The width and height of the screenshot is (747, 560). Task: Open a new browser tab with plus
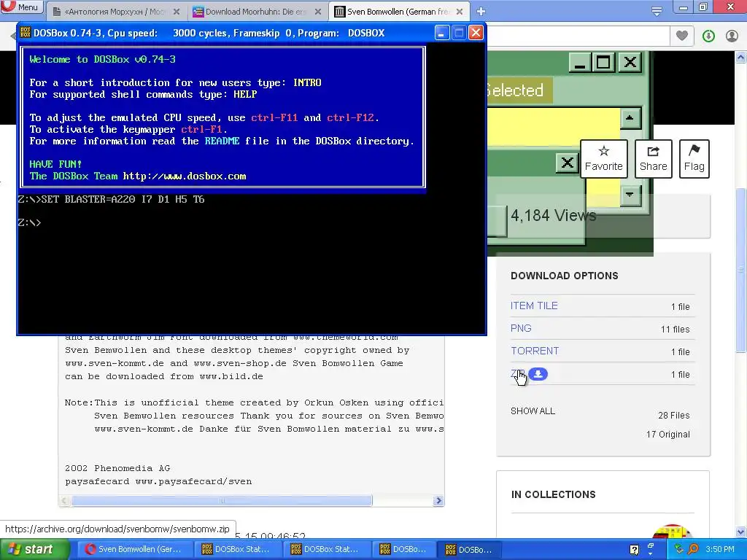coord(481,11)
